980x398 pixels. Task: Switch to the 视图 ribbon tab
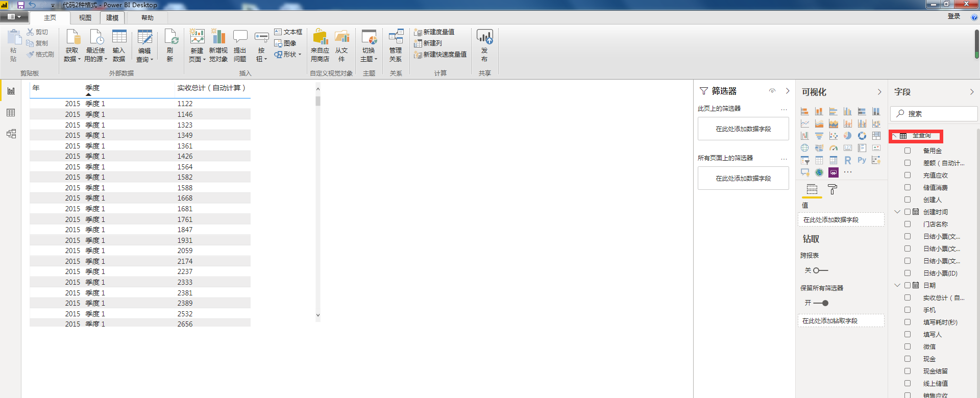85,18
